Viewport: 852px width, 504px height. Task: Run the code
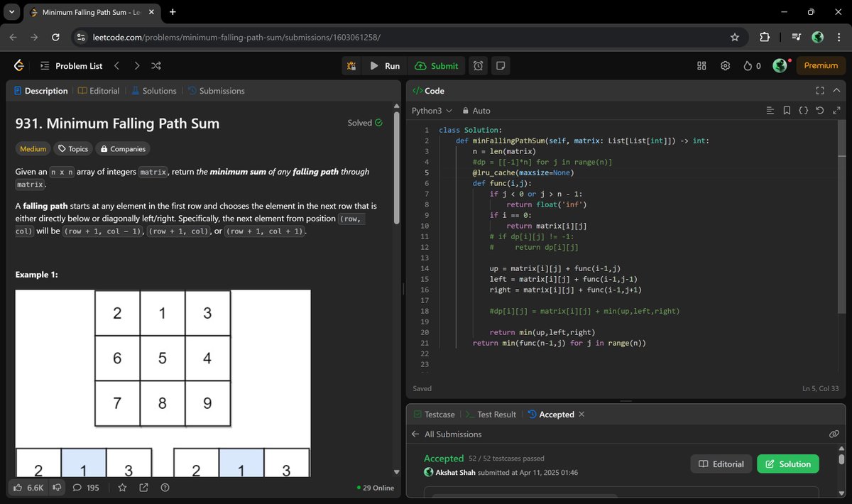coord(384,66)
